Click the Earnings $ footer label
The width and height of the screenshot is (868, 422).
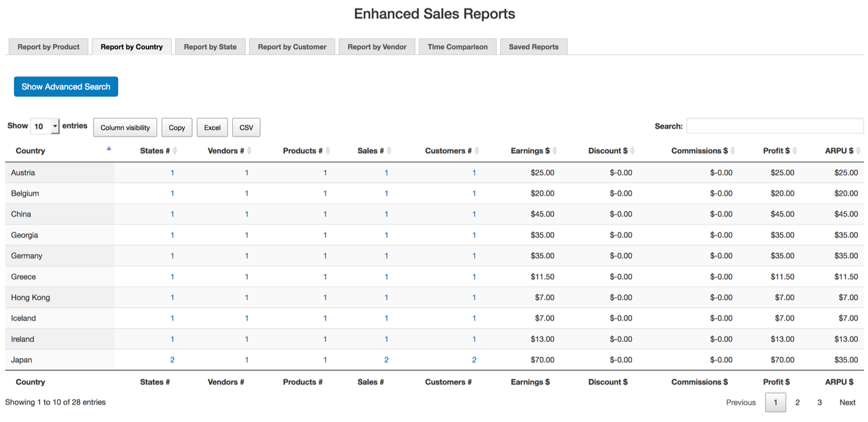[x=530, y=382]
